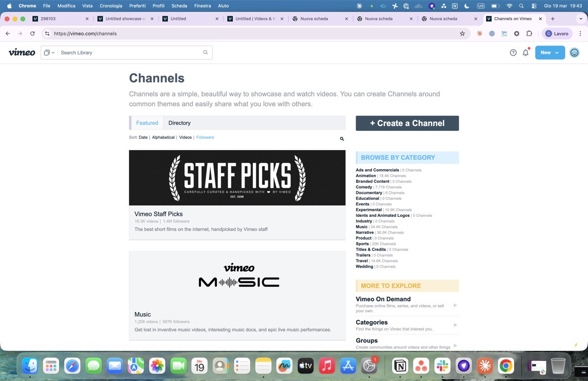Open the Chrome extensions puzzle icon
The height and width of the screenshot is (381, 588).
point(529,33)
